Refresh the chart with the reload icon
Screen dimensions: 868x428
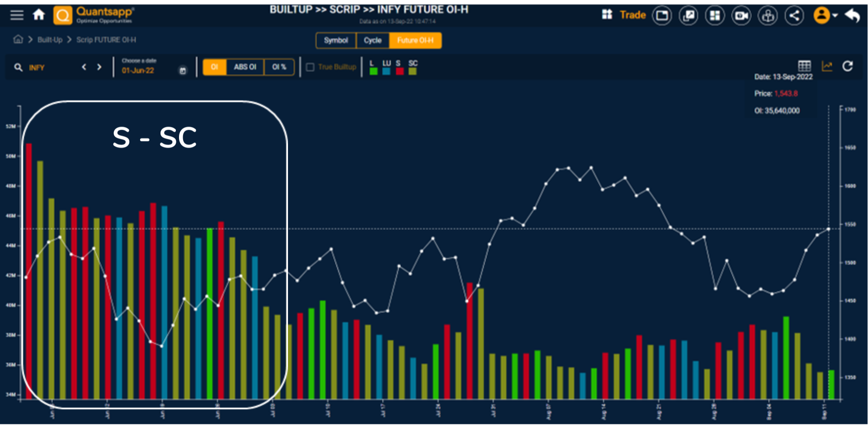pos(848,66)
